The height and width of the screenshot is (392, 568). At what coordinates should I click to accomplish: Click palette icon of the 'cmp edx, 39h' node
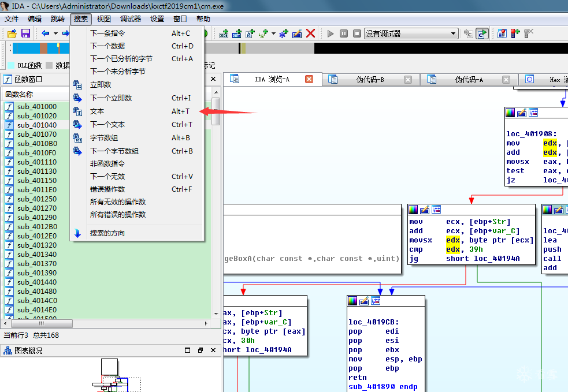click(x=413, y=210)
